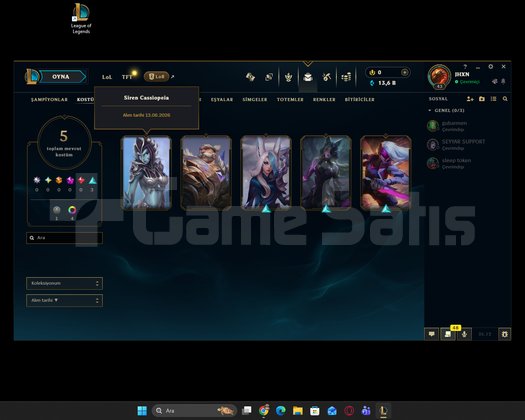525x420 pixels.
Task: Select friend SEYYAR SUPPORT
Action: coord(466,145)
